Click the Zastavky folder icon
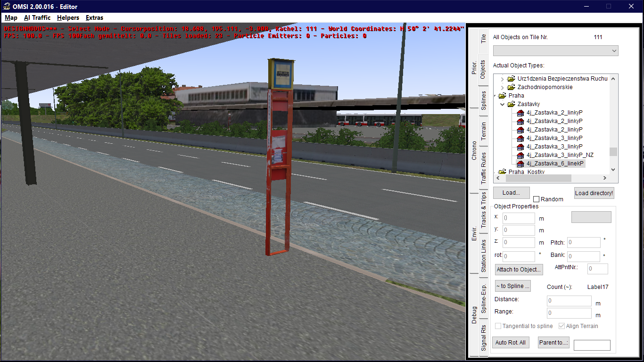 pos(512,104)
